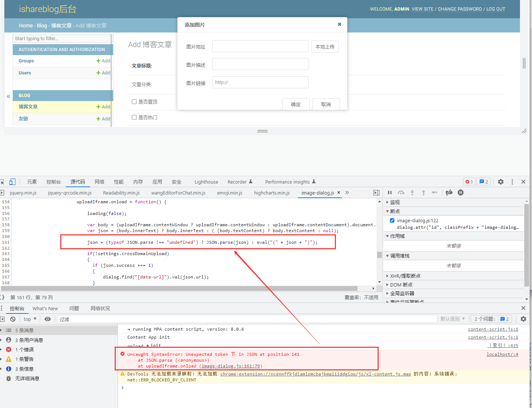Click the DevTools three-dot more options menu
This screenshot has width=532, height=408.
click(x=512, y=182)
